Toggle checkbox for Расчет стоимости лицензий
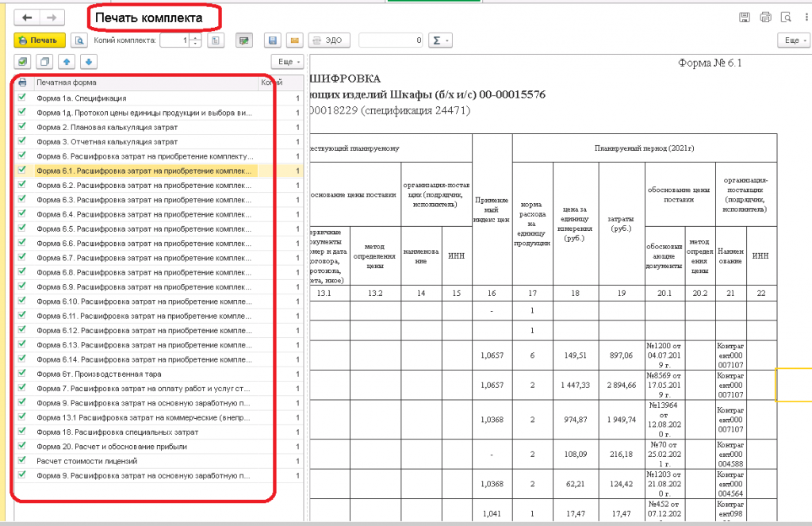Image resolution: width=812 pixels, height=526 pixels. (22, 461)
